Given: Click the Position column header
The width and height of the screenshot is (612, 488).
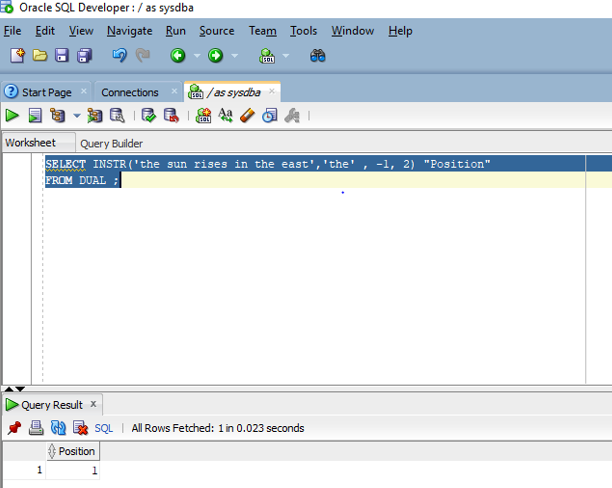Looking at the screenshot, I should tap(73, 451).
